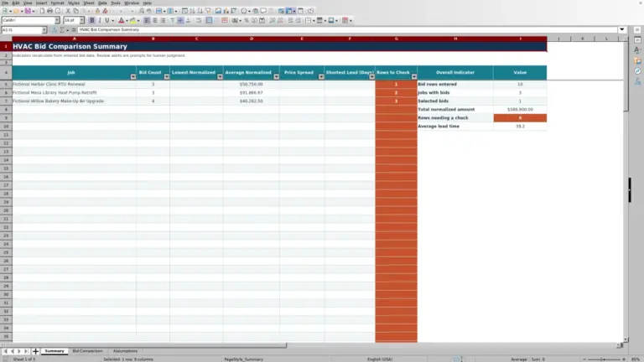Open the Function Wizard next to Name Box

coord(55,30)
